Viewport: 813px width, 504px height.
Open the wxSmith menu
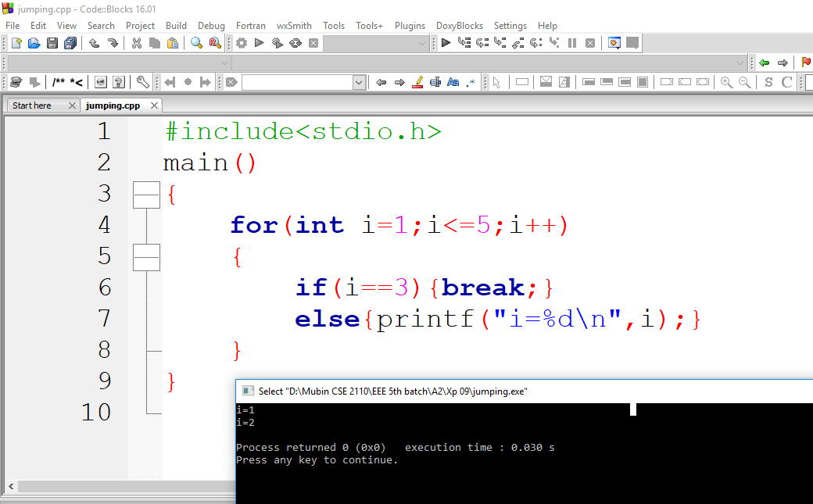294,26
